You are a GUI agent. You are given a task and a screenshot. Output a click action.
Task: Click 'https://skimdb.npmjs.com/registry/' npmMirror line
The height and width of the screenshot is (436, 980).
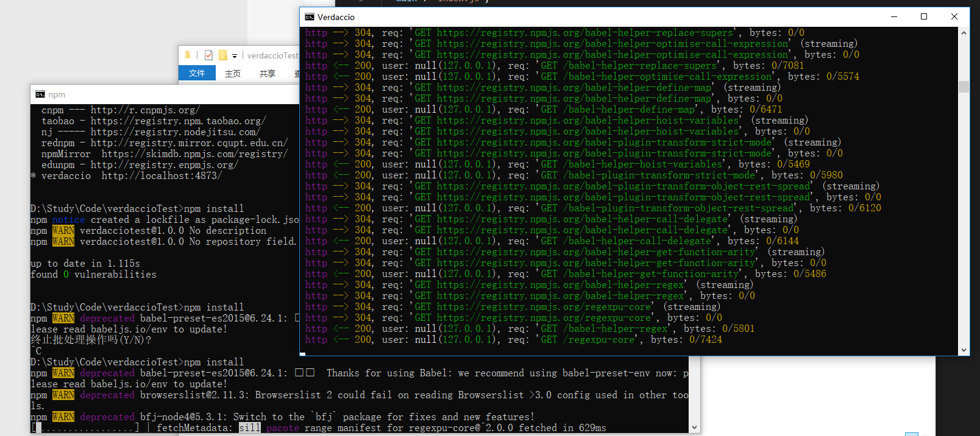click(x=165, y=153)
